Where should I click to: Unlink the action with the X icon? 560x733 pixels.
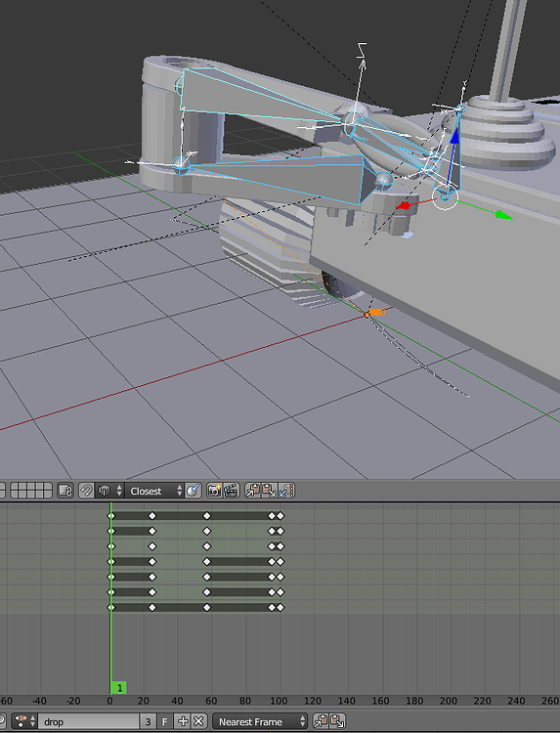click(198, 721)
